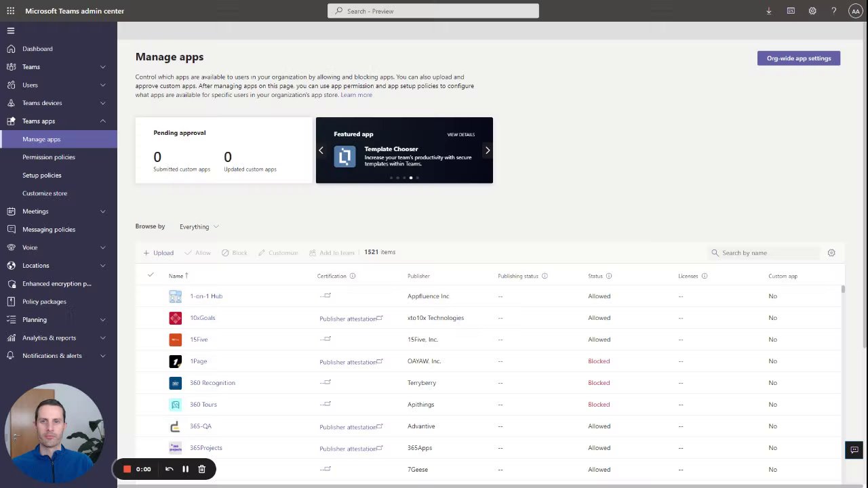Open Publisher attestation for 365Projects
868x488 pixels.
[351, 449]
